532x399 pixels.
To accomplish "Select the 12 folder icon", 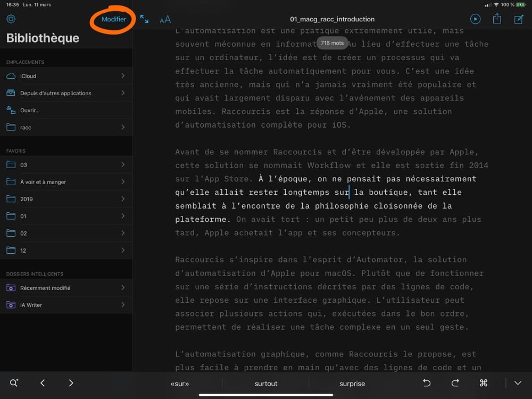I will click(11, 251).
